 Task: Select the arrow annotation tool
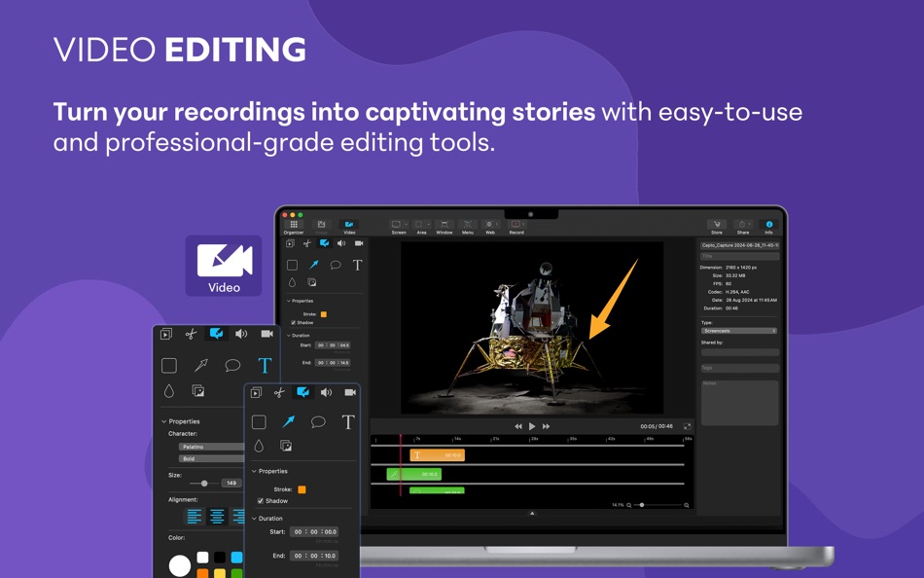[288, 422]
